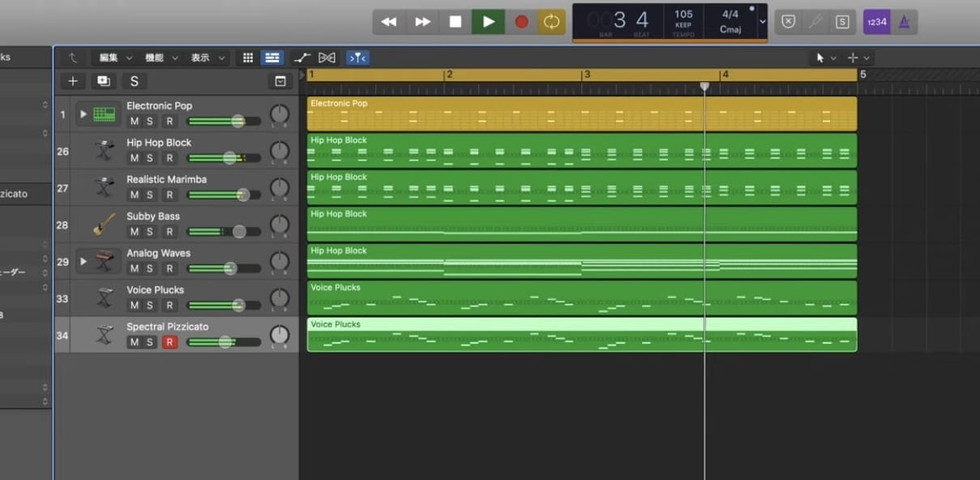Record-enable the Realistic Marimba track
Viewport: 980px width, 480px height.
point(169,195)
